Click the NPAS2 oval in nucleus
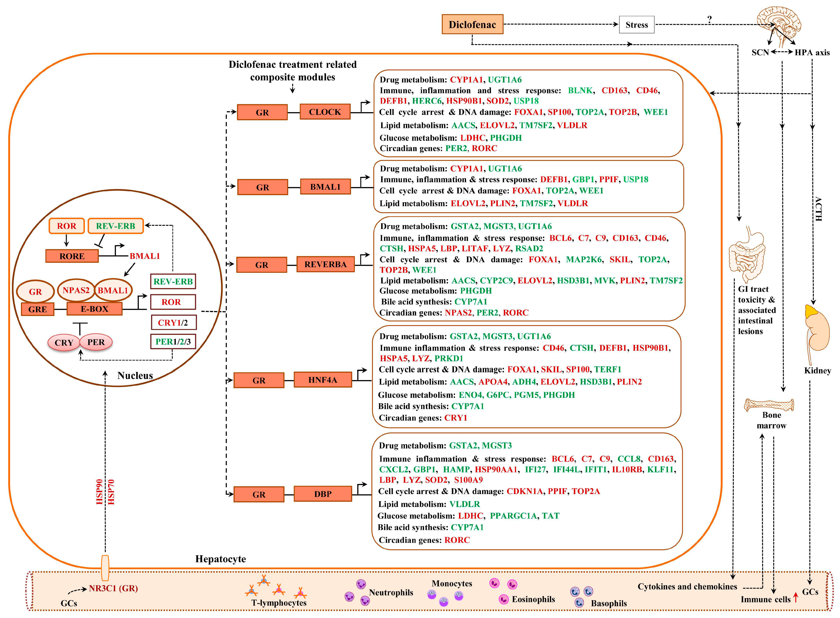The height and width of the screenshot is (618, 840). [76, 290]
